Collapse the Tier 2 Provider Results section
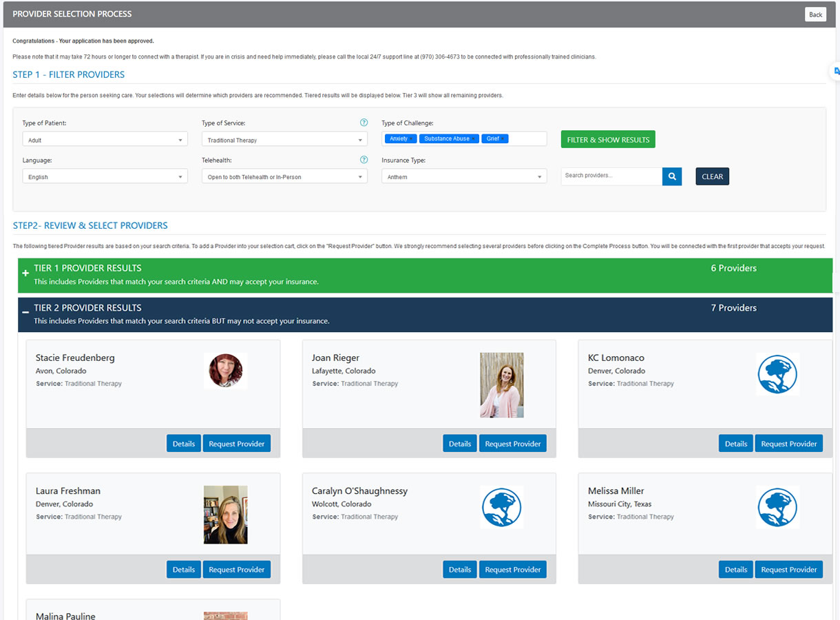This screenshot has height=620, width=840. 25,313
